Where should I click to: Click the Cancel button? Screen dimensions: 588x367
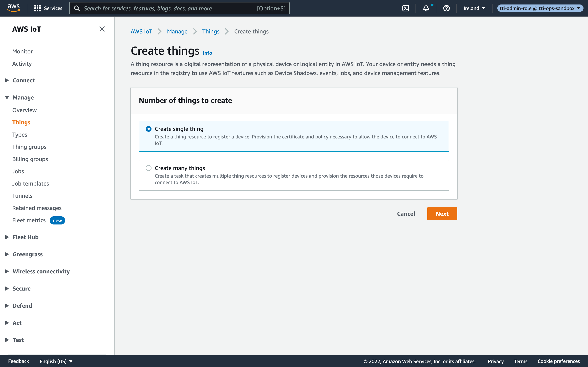406,214
